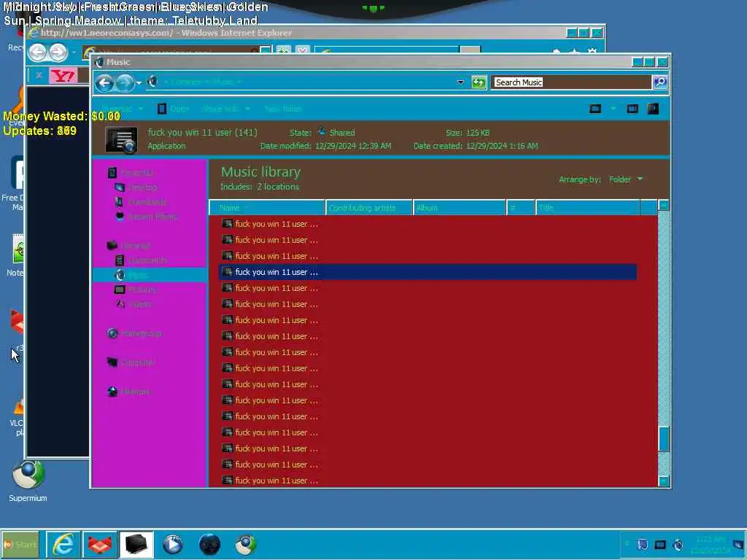Click the volume icon in the system tray

pos(678,544)
